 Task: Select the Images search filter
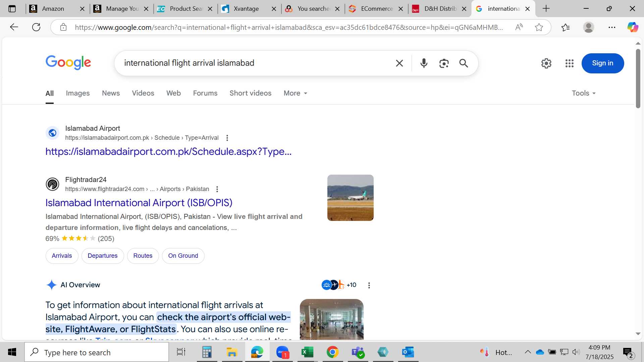coord(78,93)
